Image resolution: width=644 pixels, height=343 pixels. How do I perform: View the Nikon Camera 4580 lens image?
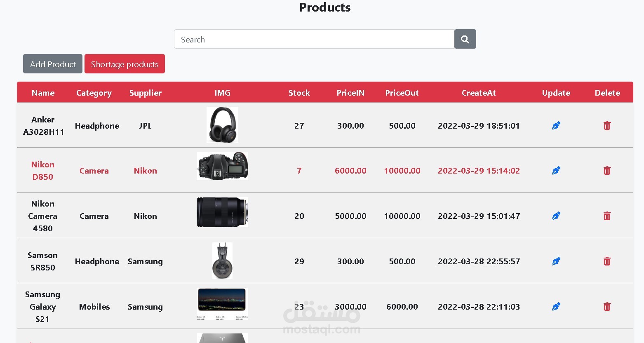tap(222, 212)
